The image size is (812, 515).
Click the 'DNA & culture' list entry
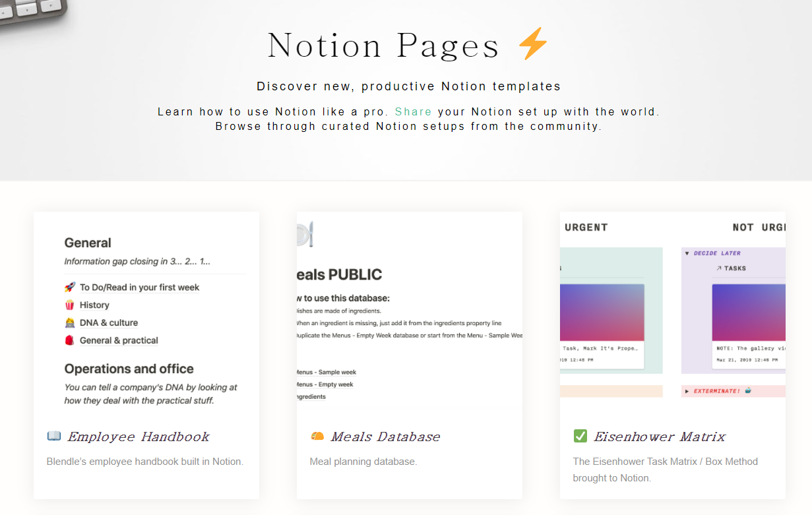coord(109,323)
